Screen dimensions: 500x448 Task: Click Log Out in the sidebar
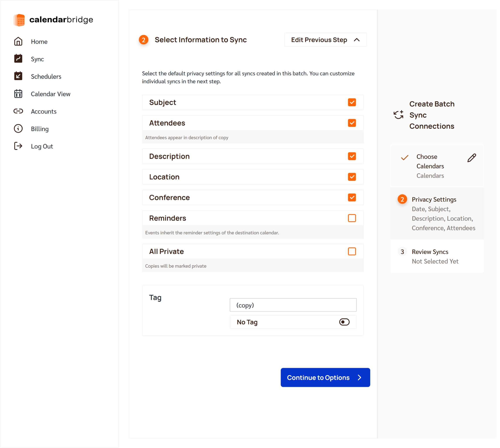coord(42,146)
